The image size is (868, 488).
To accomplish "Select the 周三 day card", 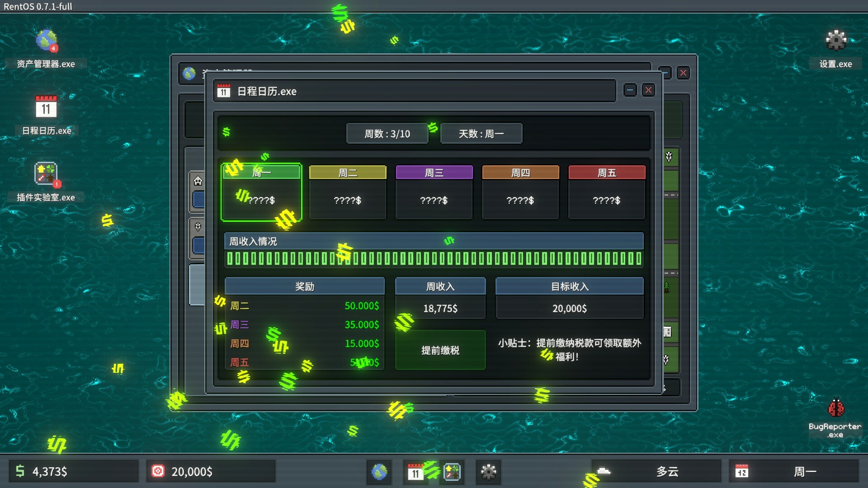I will [x=434, y=192].
